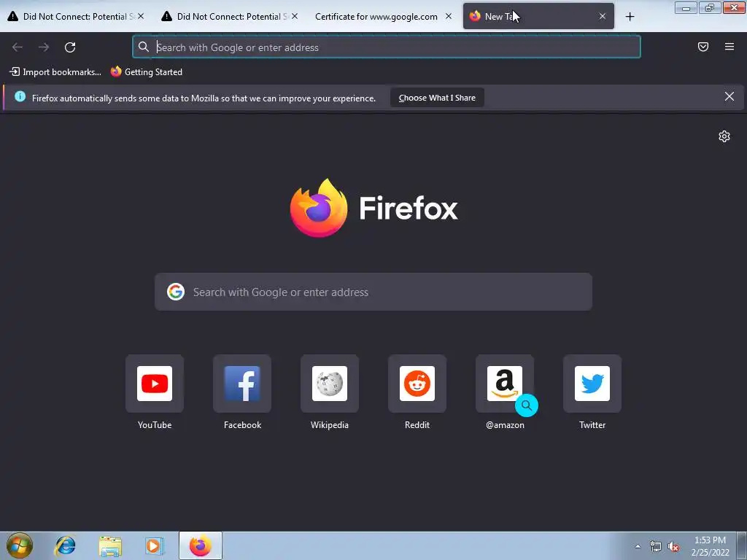Close the Certificate for www.google.com tab
The height and width of the screenshot is (560, 747).
click(x=449, y=16)
